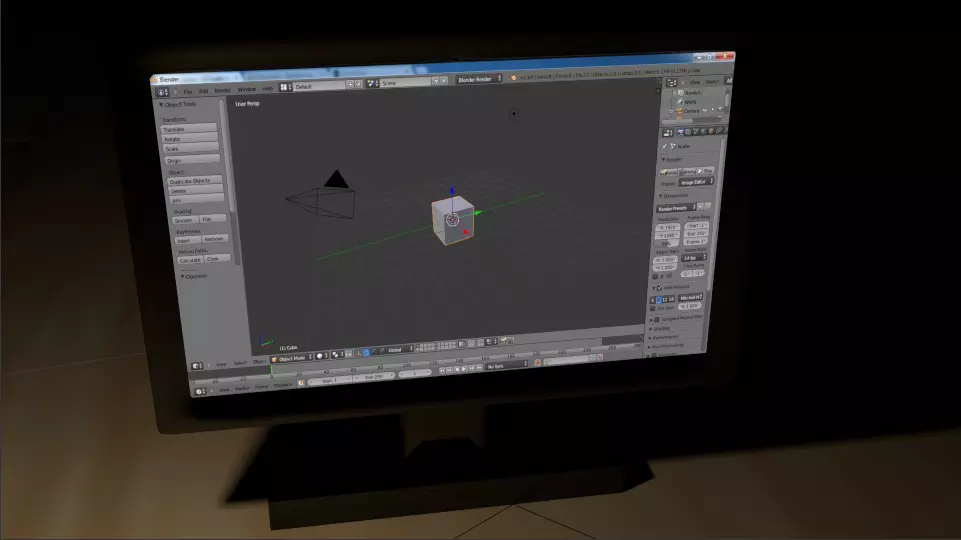The width and height of the screenshot is (961, 540).
Task: Add a new scene with the plus beside Scene
Action: 436,80
